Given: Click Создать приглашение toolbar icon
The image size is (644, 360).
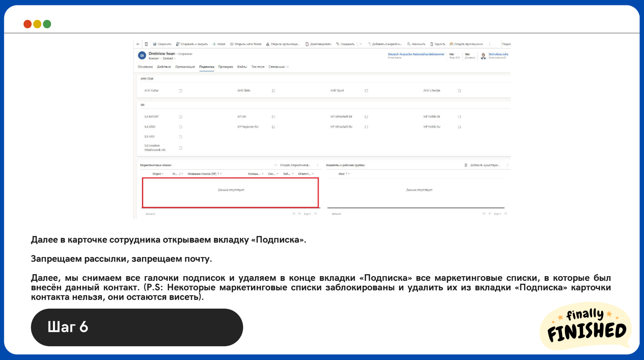Looking at the screenshot, I should pos(451,44).
